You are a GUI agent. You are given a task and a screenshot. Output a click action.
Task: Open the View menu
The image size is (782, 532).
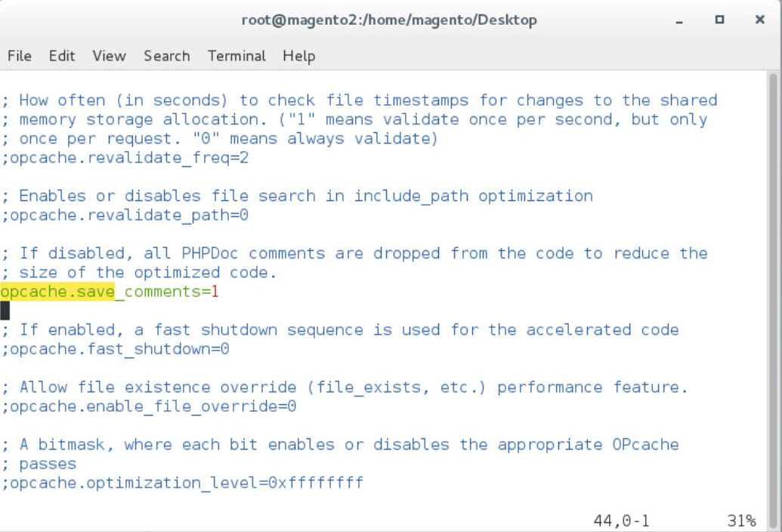(x=109, y=56)
